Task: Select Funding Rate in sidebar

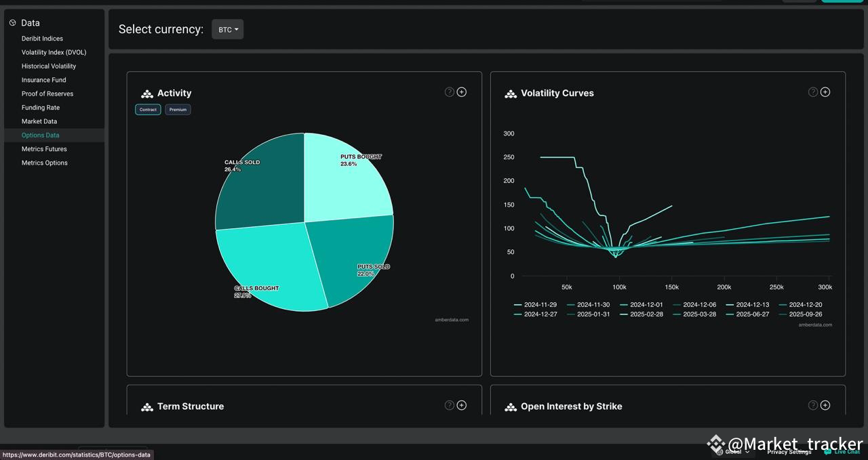Action: point(41,108)
